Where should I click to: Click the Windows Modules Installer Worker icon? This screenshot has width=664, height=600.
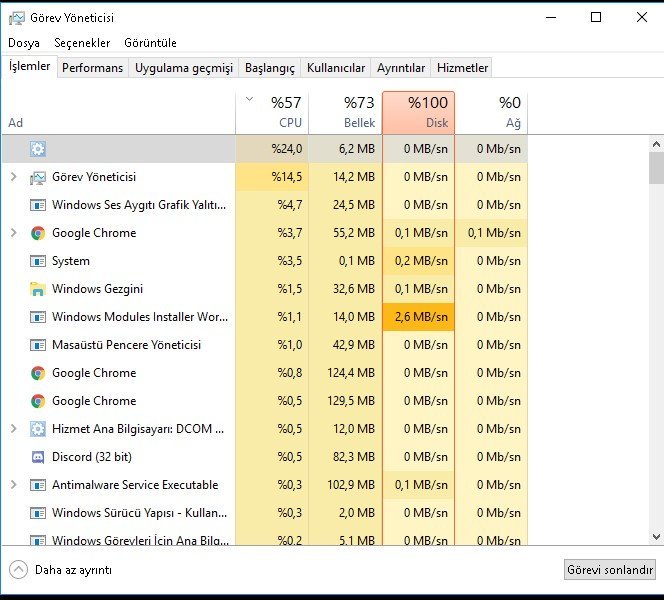pos(38,317)
